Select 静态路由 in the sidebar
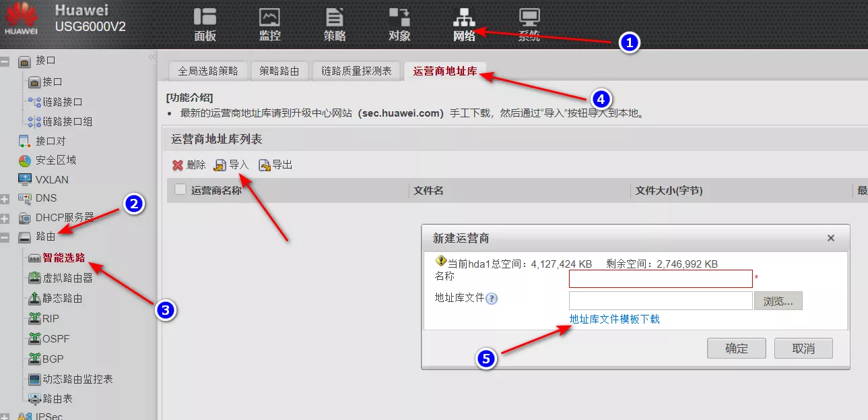The image size is (868, 420). [62, 298]
